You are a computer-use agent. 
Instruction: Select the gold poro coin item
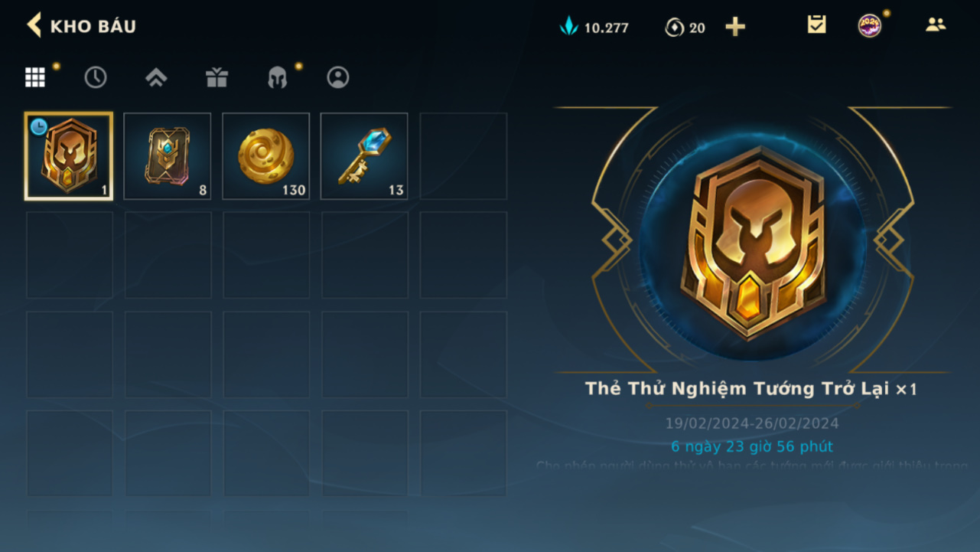[x=266, y=156]
